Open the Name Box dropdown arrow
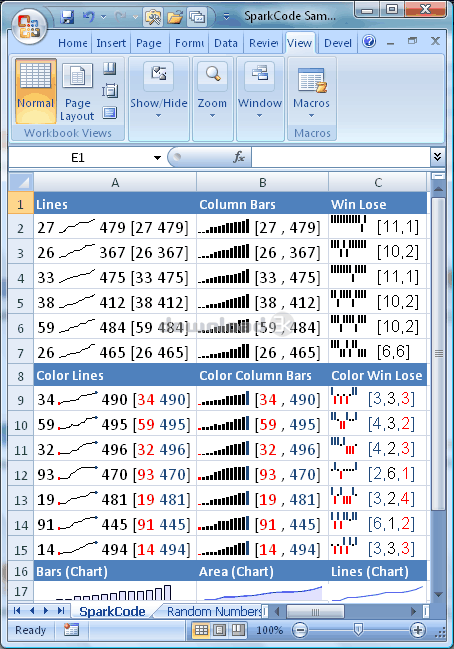 (157, 158)
